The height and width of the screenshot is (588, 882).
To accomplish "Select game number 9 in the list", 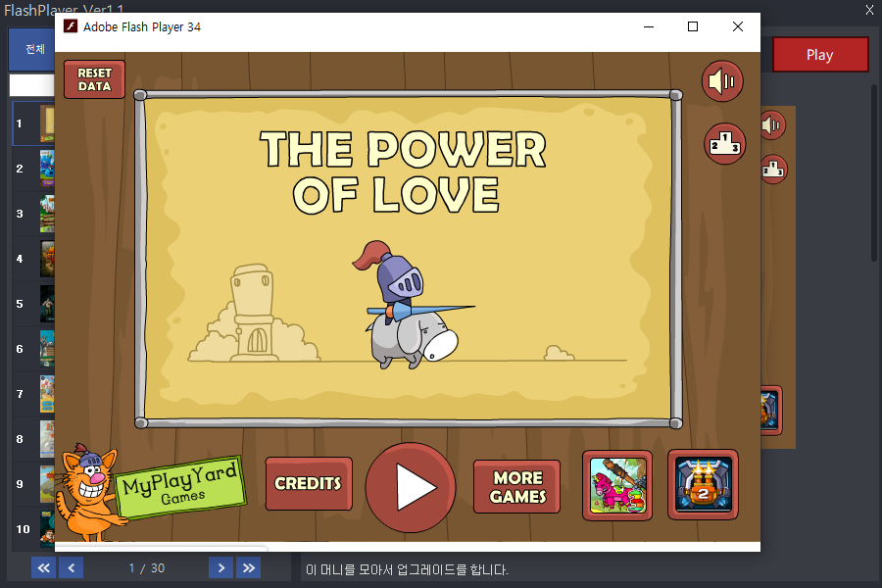I will point(33,484).
